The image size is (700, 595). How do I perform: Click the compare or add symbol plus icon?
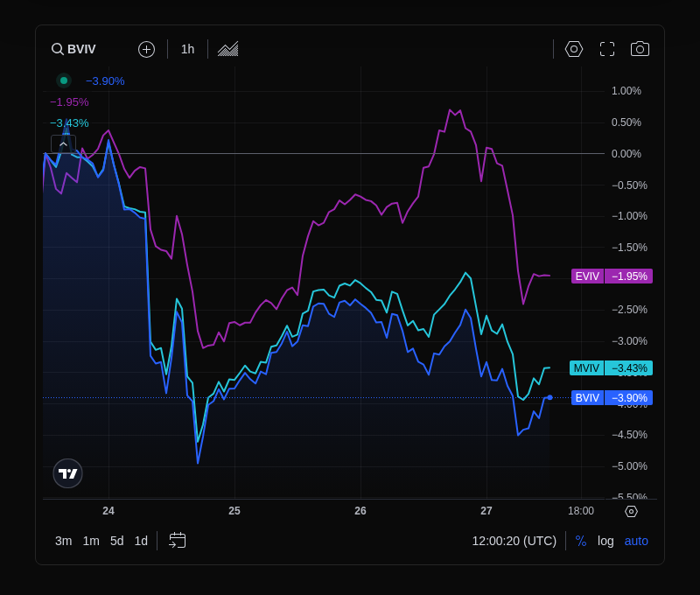pyautogui.click(x=146, y=49)
